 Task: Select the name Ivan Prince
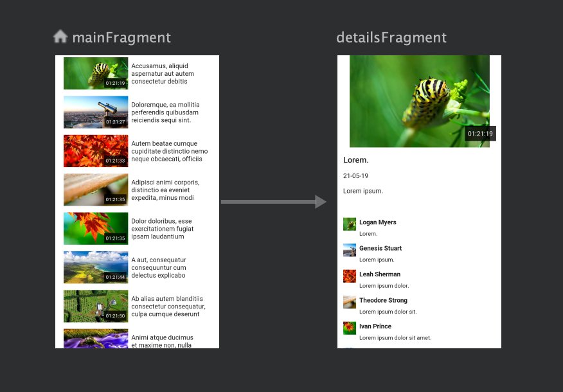point(375,326)
